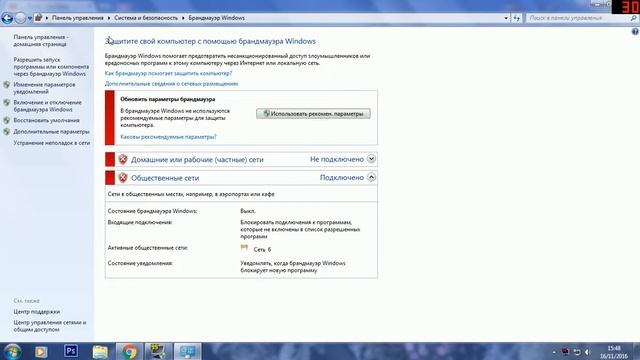Screen dimensions: 640x360
Task: Open Центр управления сетями и общим доступом
Action: [50, 326]
